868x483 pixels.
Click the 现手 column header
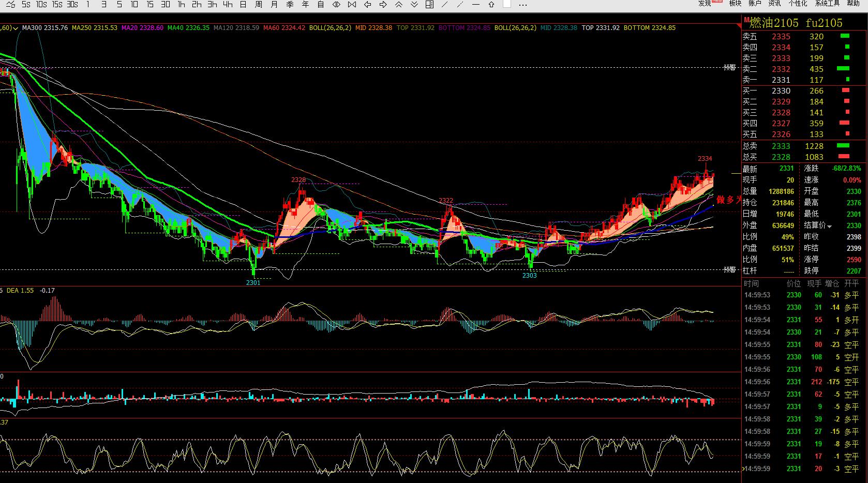[814, 283]
